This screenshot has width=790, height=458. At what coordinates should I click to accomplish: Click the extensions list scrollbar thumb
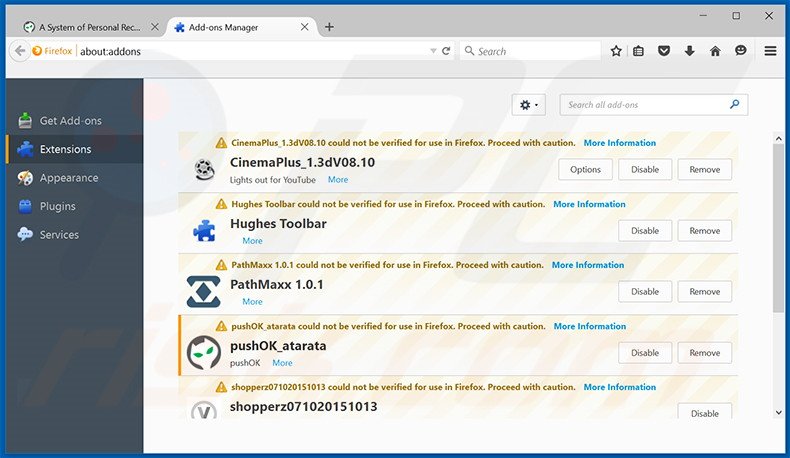tap(778, 228)
